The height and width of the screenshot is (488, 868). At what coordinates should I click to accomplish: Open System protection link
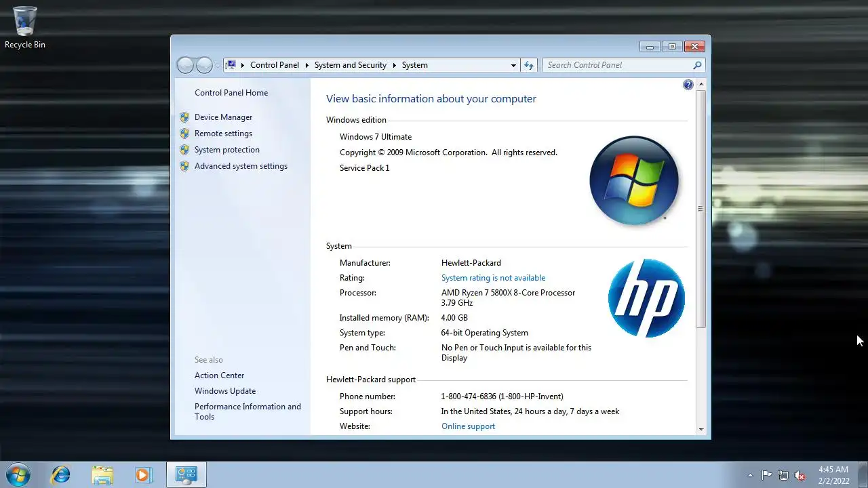tap(227, 150)
